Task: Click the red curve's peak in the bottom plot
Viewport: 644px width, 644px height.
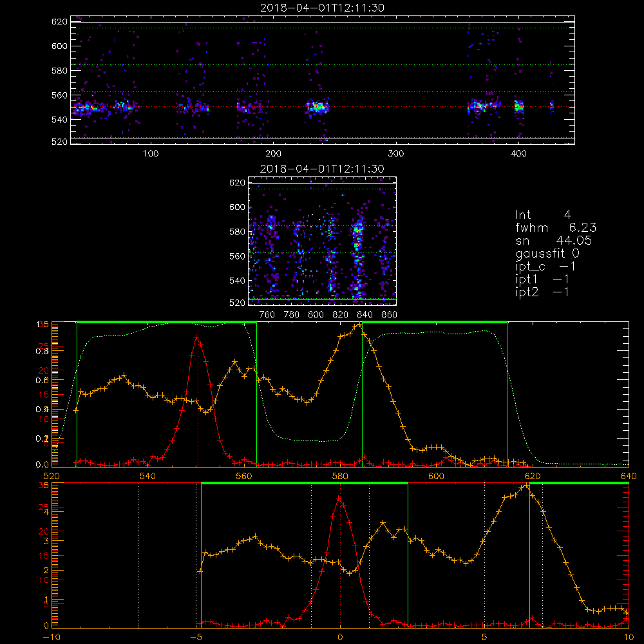Action: pos(339,498)
